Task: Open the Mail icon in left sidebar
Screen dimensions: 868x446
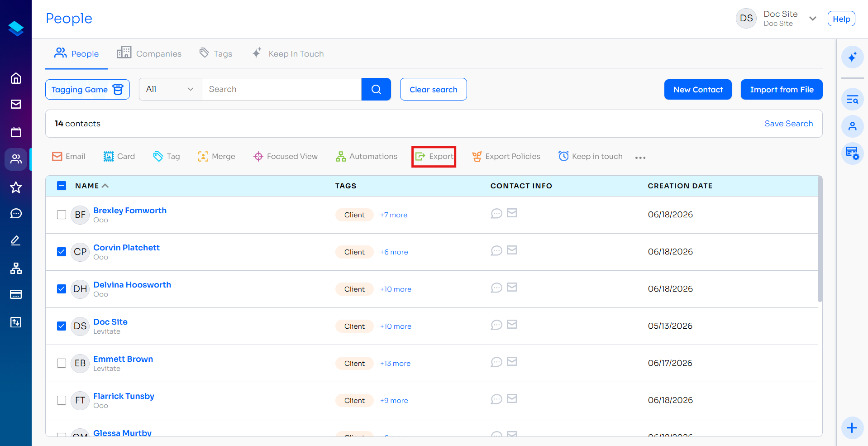Action: click(x=16, y=104)
